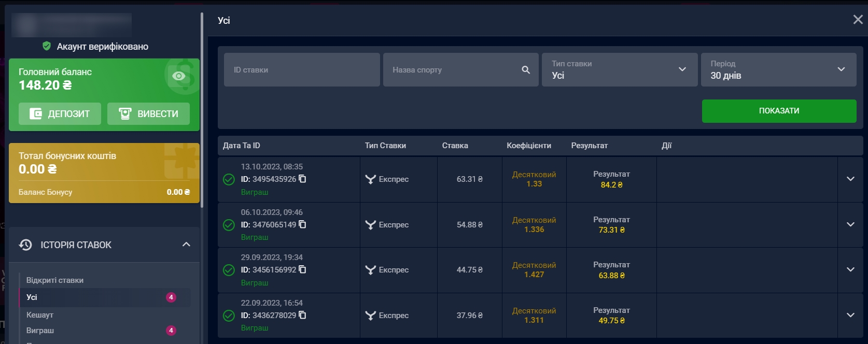The width and height of the screenshot is (868, 344).
Task: Copy bet ID 3456156992 using copy icon
Action: (x=302, y=269)
